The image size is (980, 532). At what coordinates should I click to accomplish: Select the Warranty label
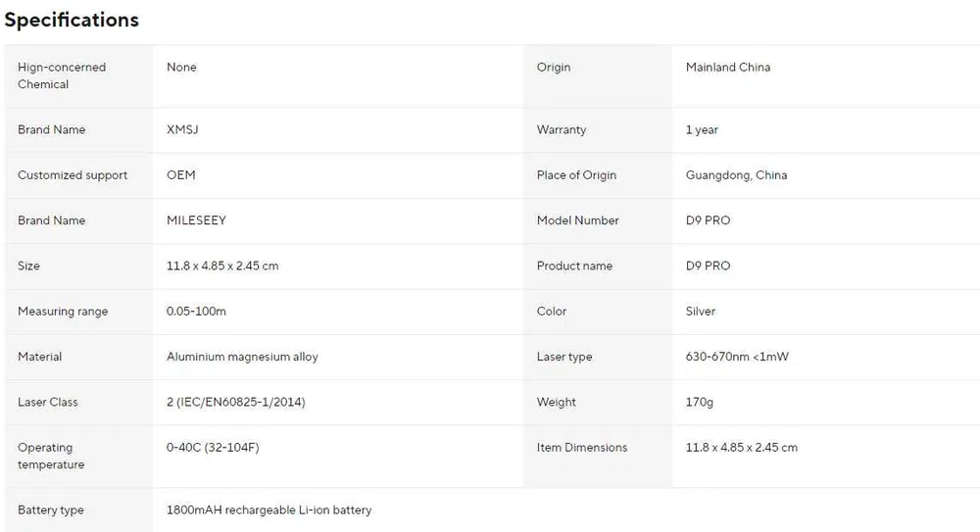[562, 129]
